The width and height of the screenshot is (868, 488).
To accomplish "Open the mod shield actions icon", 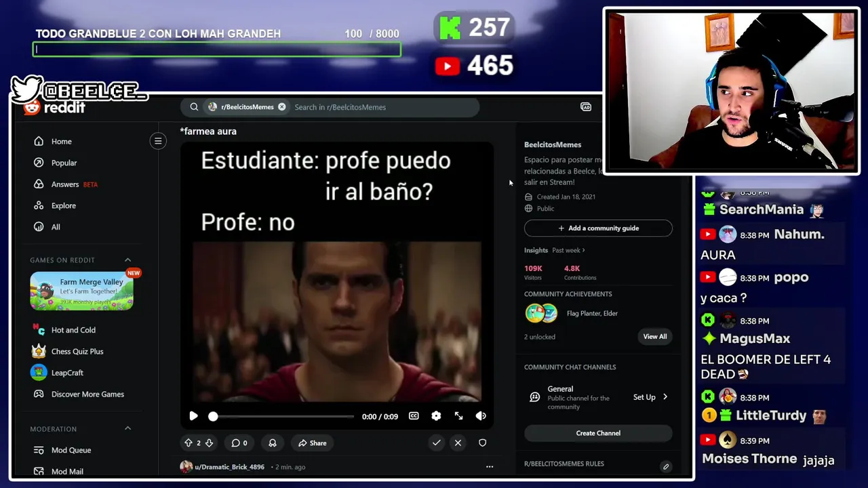I will [x=482, y=443].
